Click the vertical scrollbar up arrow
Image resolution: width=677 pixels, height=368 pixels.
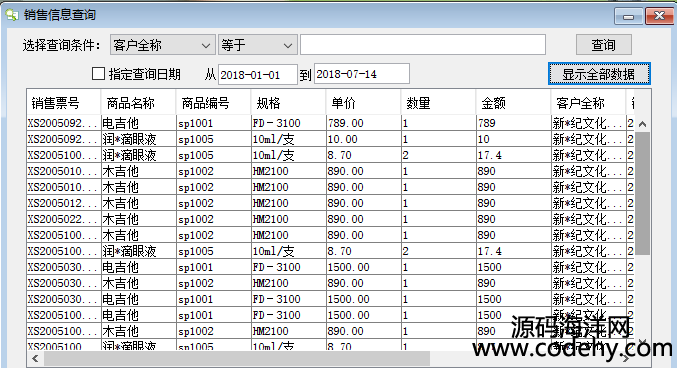click(x=642, y=124)
